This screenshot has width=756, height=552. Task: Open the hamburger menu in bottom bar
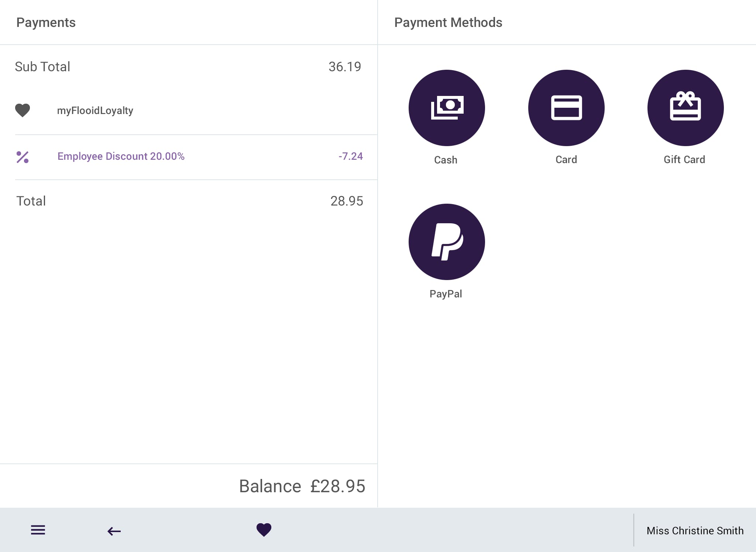click(38, 530)
